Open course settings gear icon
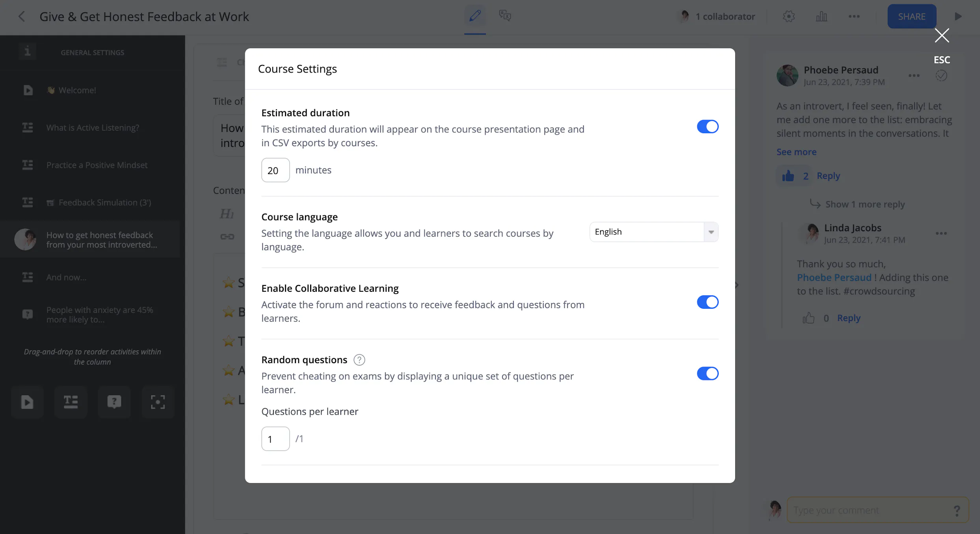Viewport: 980px width, 534px height. click(x=788, y=17)
